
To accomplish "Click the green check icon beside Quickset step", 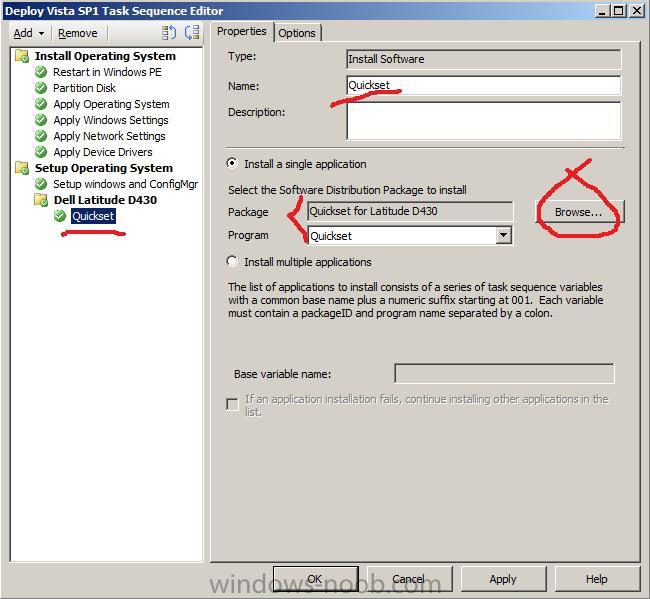I will tap(60, 216).
